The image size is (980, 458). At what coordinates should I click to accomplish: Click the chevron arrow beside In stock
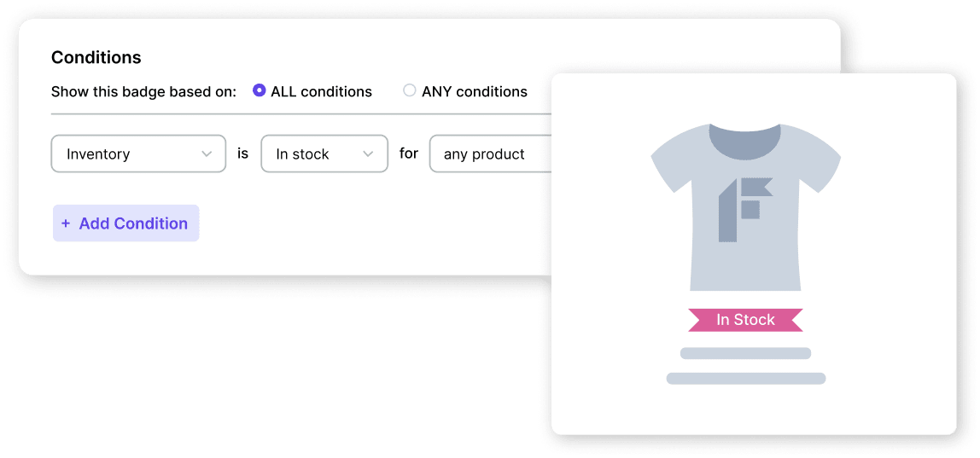pyautogui.click(x=369, y=154)
